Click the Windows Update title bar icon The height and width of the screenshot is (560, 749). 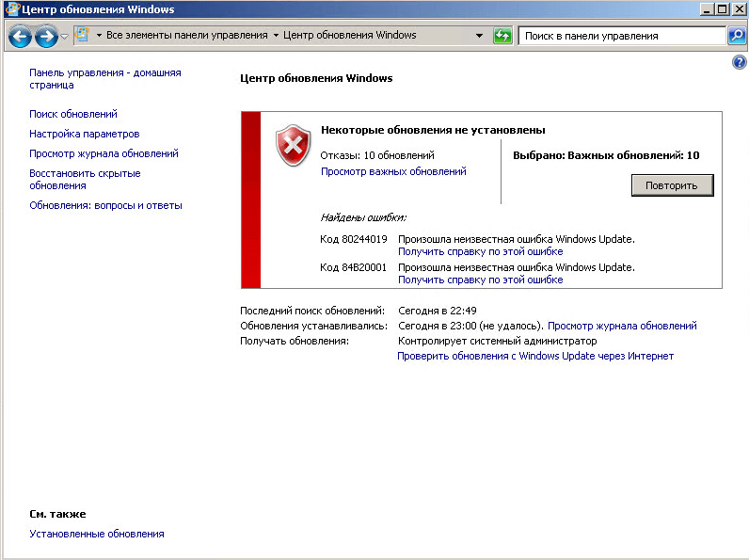12,9
